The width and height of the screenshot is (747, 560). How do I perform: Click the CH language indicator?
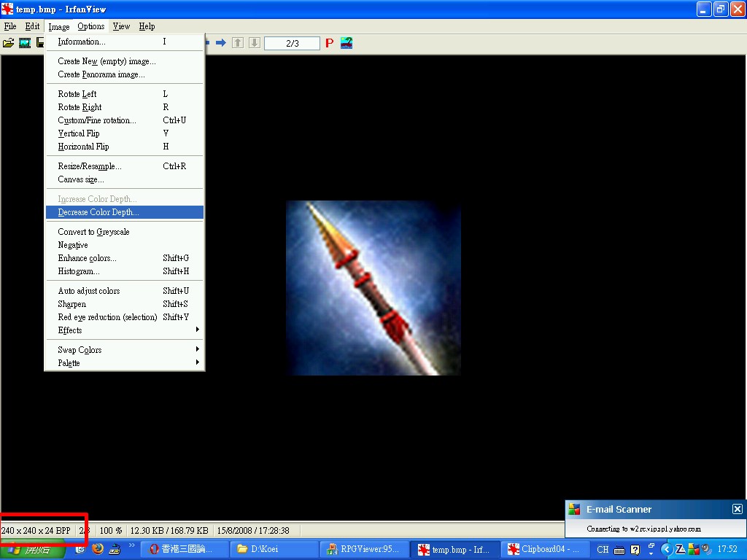pyautogui.click(x=603, y=550)
